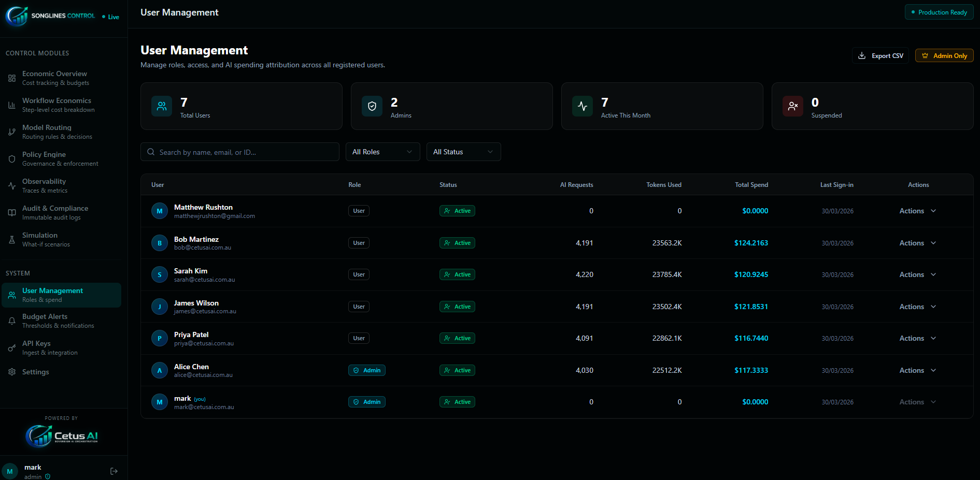Open the User Management section

tap(52, 295)
